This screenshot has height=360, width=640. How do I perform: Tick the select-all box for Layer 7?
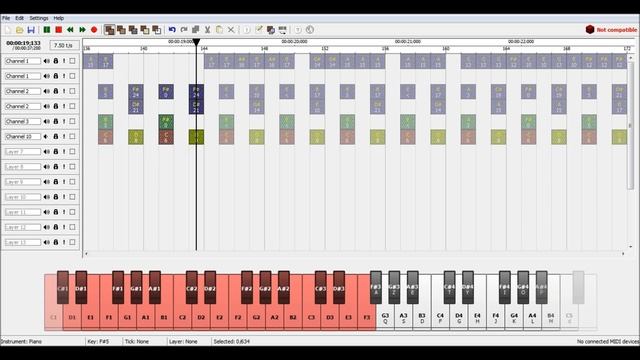(72, 151)
